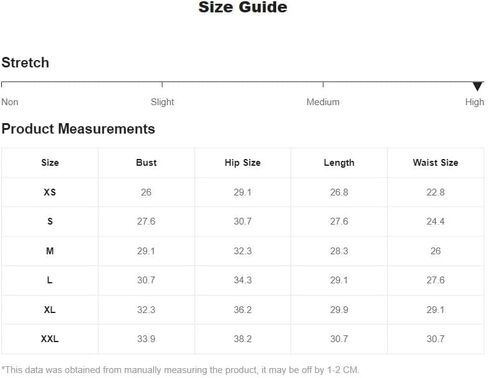The width and height of the screenshot is (488, 378).
Task: Click the Length column header
Action: 339,163
